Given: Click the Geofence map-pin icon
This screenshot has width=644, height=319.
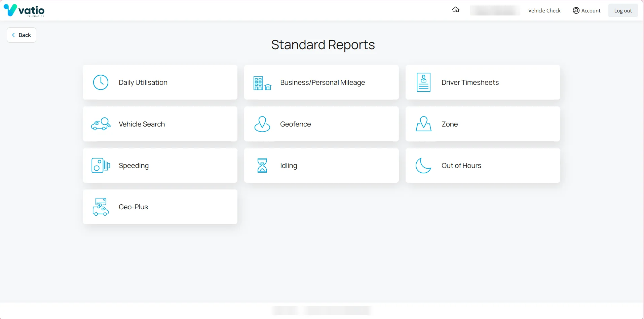Looking at the screenshot, I should click(262, 124).
